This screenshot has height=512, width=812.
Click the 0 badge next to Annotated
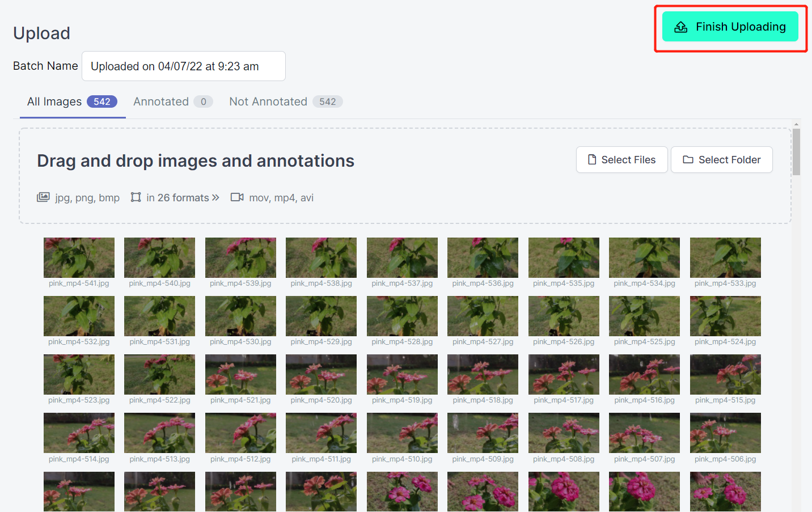(204, 101)
